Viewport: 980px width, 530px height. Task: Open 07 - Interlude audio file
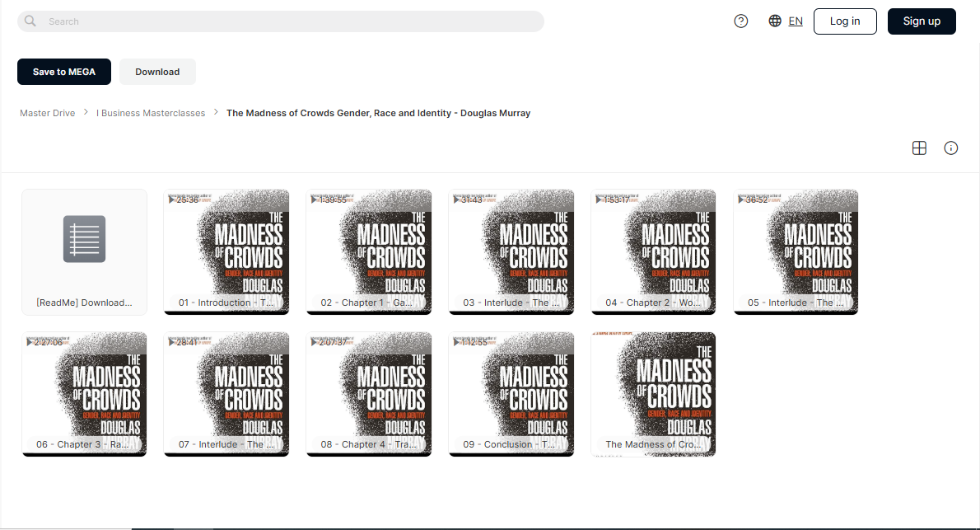pyautogui.click(x=226, y=394)
